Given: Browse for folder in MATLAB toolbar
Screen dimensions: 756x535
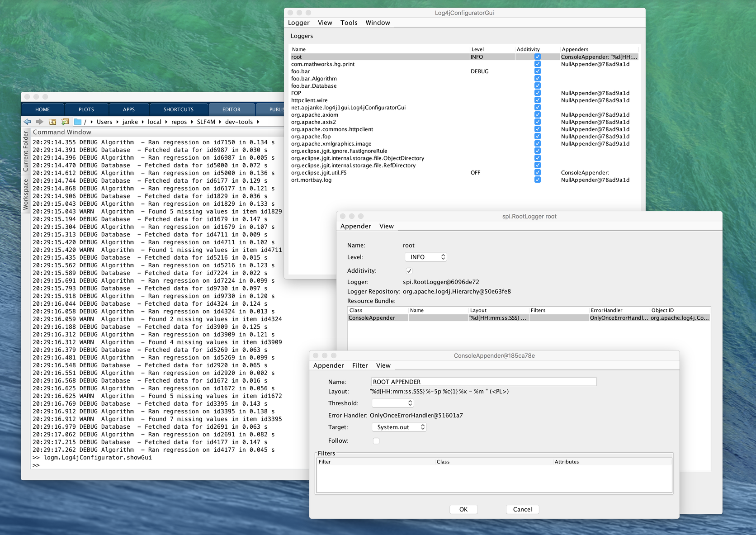Looking at the screenshot, I should [65, 122].
